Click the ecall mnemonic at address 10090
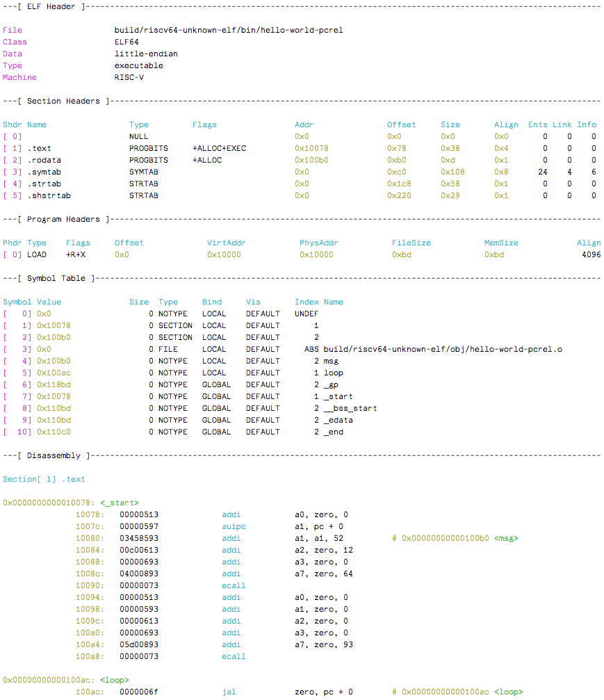 click(x=234, y=586)
